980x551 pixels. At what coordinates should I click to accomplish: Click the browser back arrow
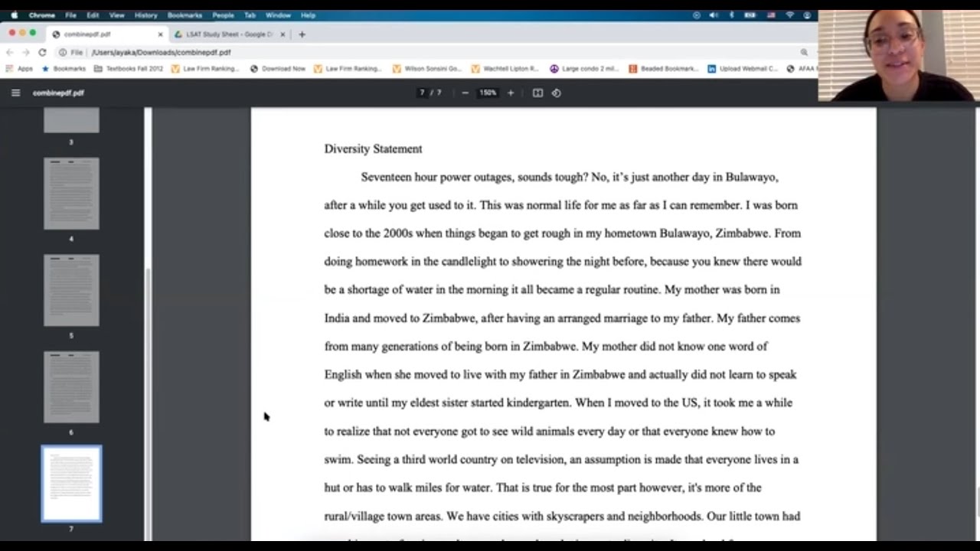(x=10, y=52)
